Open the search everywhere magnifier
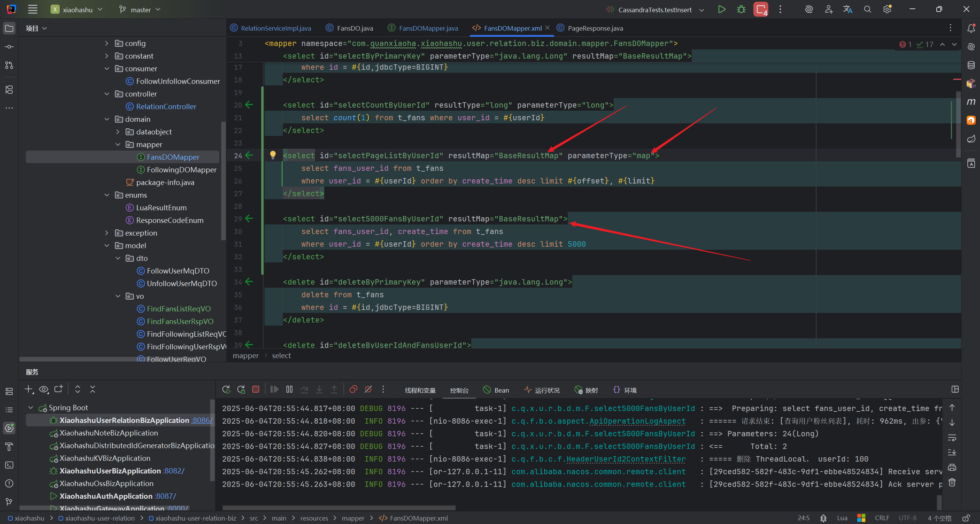This screenshot has height=524, width=980. click(867, 9)
